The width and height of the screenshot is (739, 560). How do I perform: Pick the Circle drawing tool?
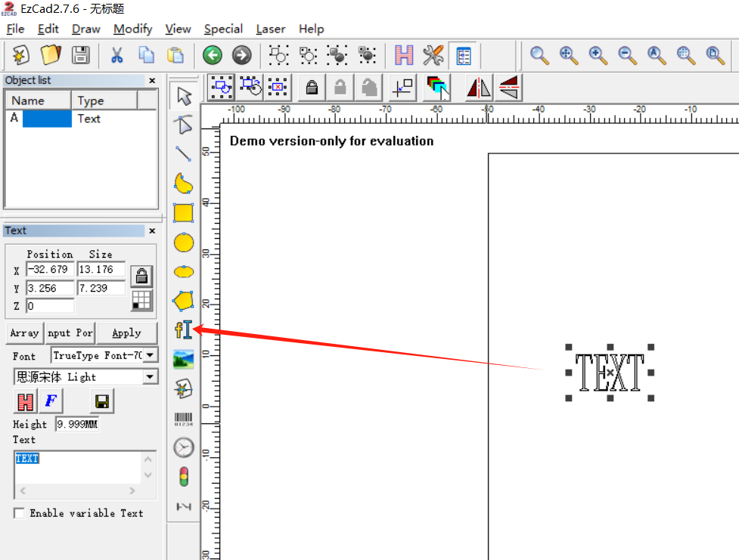pos(183,243)
